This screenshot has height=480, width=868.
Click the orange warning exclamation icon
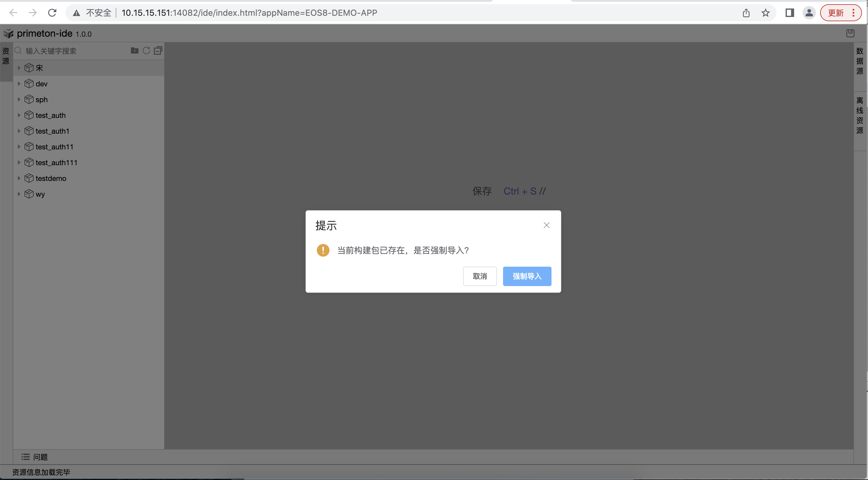click(x=323, y=250)
